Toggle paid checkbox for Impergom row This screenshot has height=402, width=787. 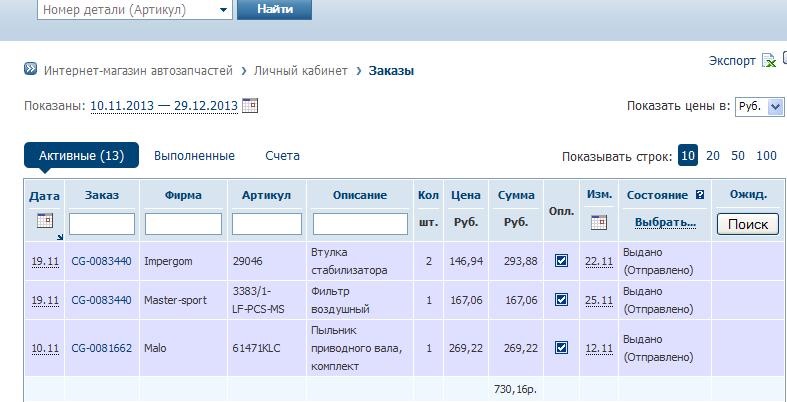pyautogui.click(x=561, y=260)
